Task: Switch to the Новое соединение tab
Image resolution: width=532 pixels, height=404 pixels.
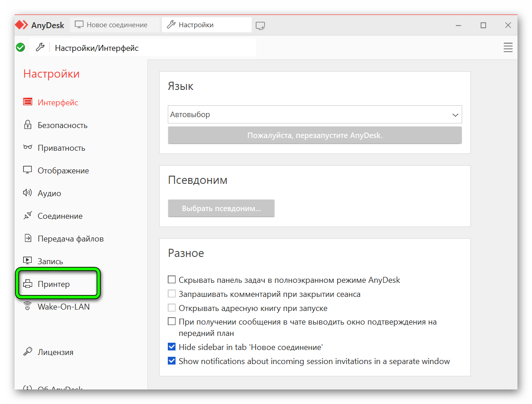Action: [114, 25]
